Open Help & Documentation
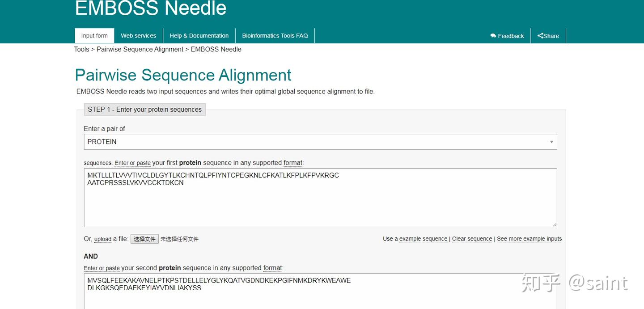The image size is (644, 309). pyautogui.click(x=199, y=35)
